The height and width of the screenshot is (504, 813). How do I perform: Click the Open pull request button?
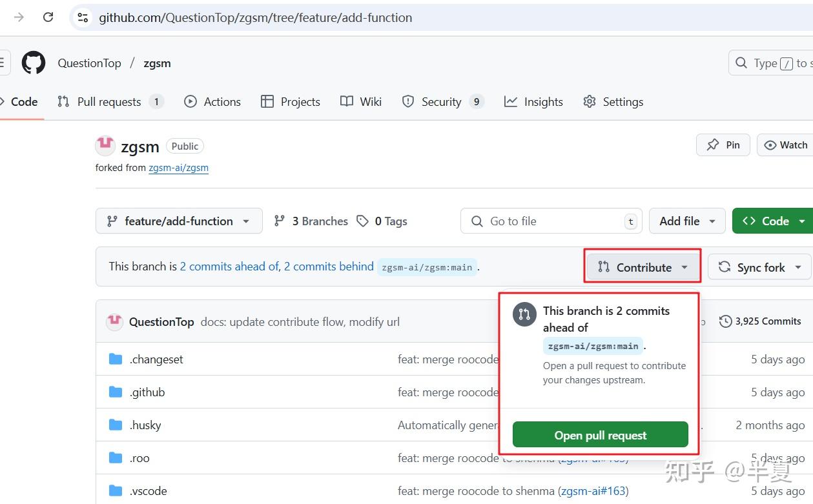601,435
